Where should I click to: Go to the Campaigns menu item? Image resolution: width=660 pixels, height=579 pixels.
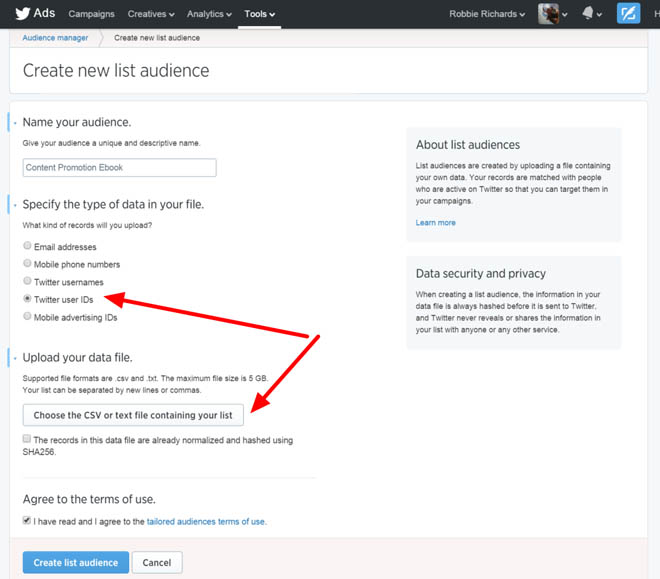coord(91,14)
